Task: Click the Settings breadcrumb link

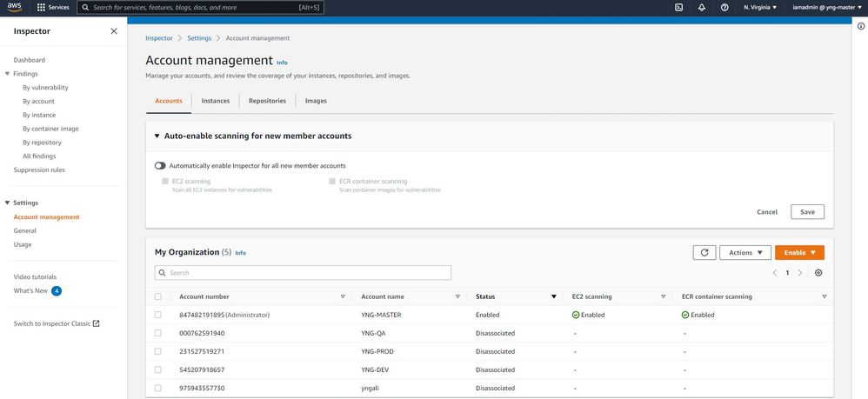Action: point(199,38)
